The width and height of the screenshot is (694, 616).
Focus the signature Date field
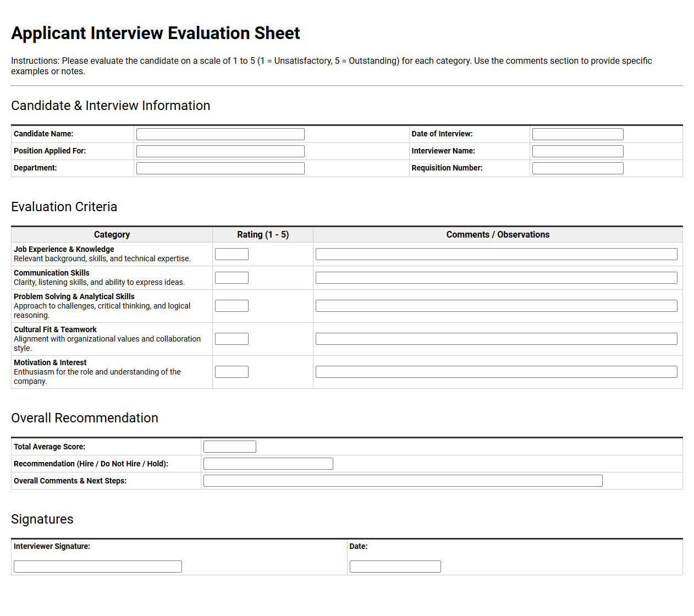[395, 566]
